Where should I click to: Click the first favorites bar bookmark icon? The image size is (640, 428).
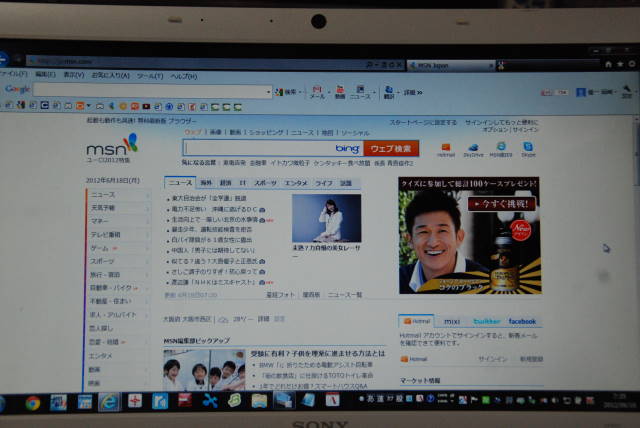click(x=9, y=106)
